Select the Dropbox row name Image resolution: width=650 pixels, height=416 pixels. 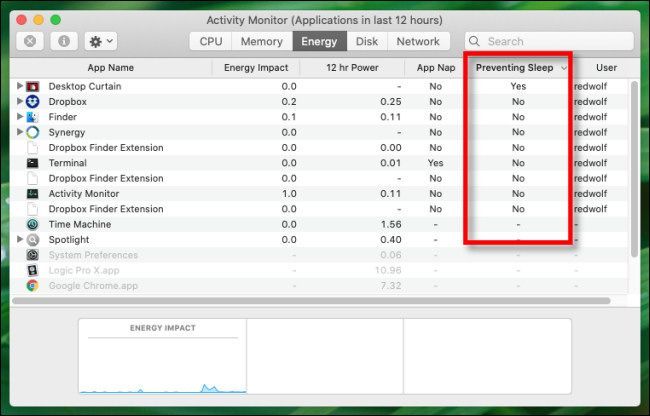(x=68, y=102)
